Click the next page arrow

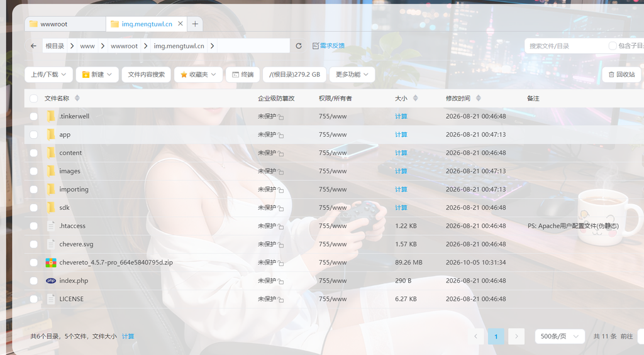[516, 337]
